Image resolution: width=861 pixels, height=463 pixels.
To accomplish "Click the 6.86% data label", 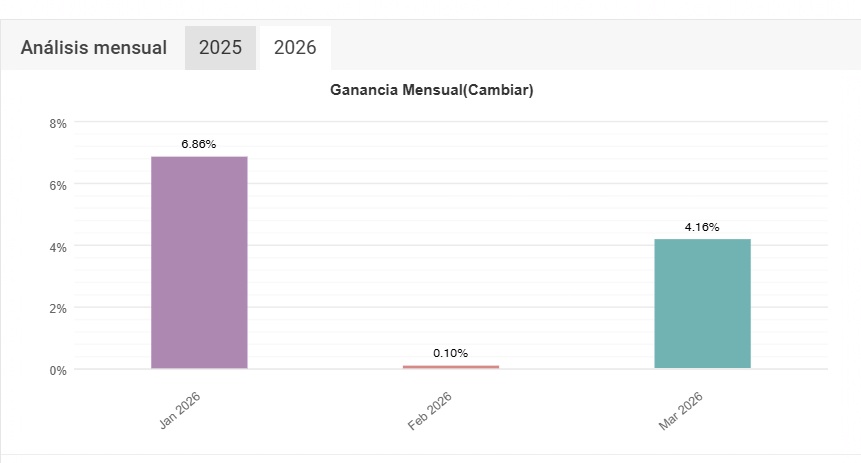I will click(x=199, y=144).
